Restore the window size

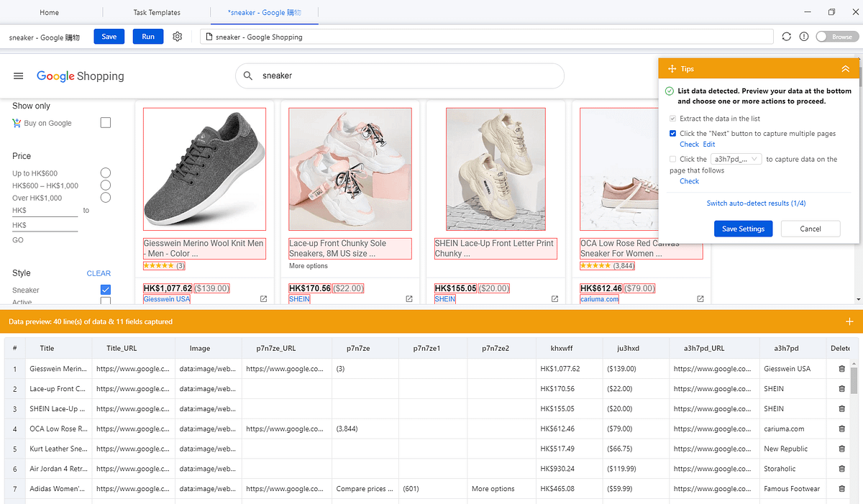pyautogui.click(x=831, y=12)
